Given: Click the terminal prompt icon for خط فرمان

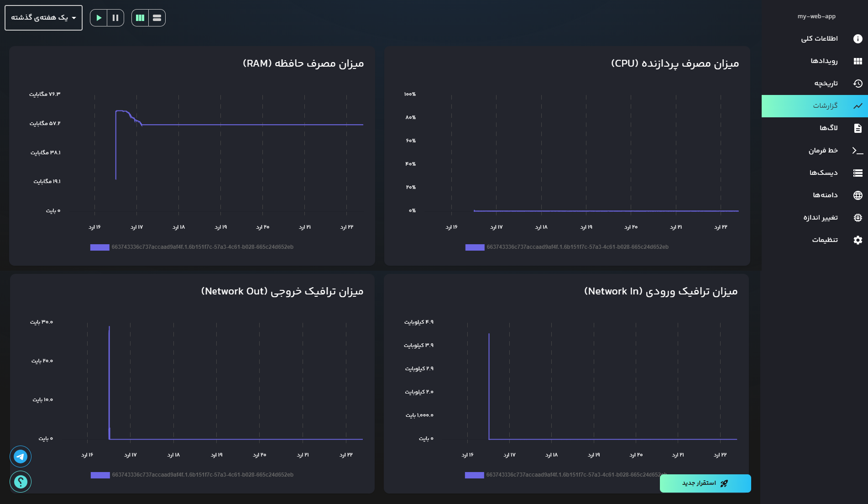Looking at the screenshot, I should tap(858, 151).
